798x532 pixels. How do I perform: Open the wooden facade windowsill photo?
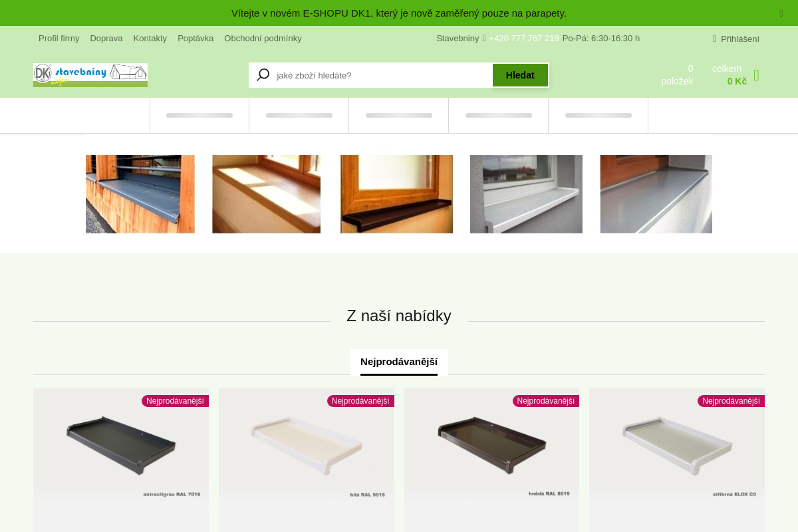click(140, 194)
